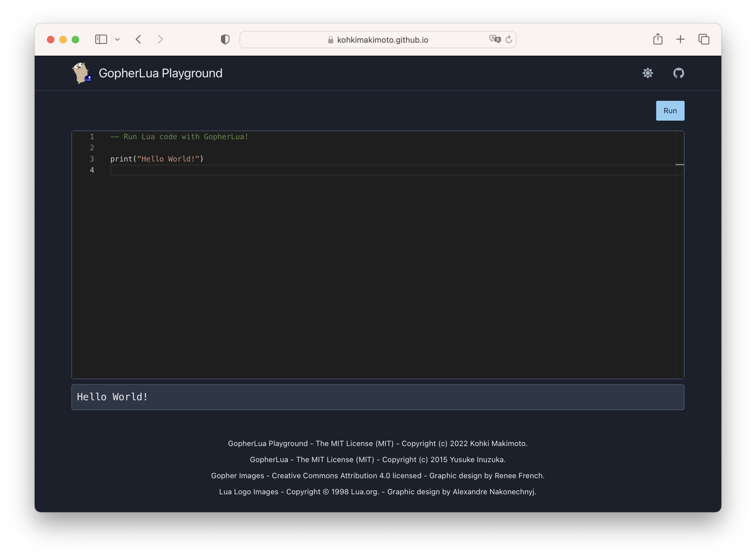756x558 pixels.
Task: Go back with the left arrow
Action: [x=138, y=40]
